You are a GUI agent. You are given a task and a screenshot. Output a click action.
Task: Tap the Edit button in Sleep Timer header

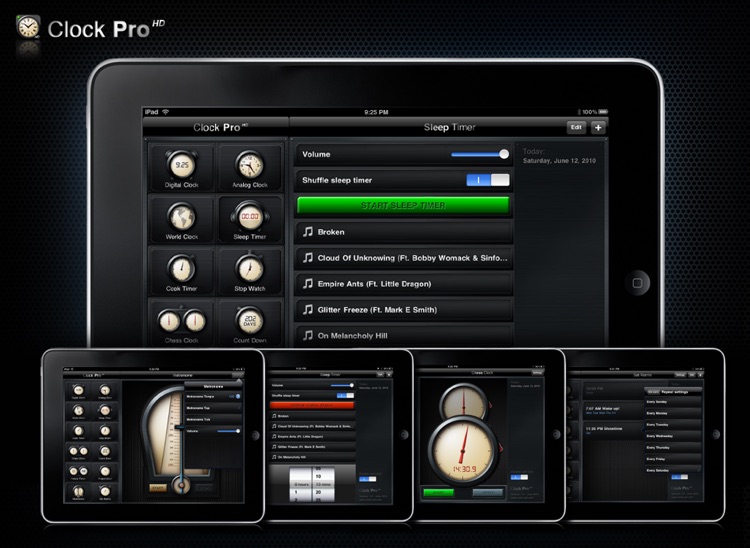(576, 127)
